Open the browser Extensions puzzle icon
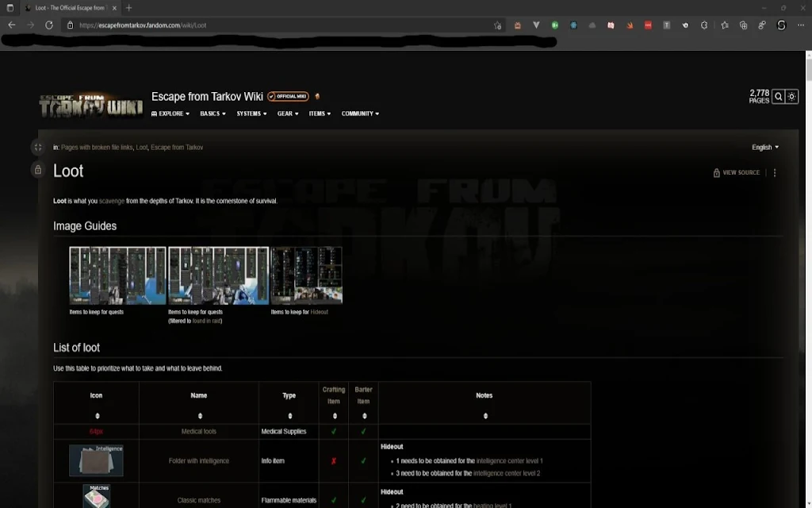 pos(704,25)
